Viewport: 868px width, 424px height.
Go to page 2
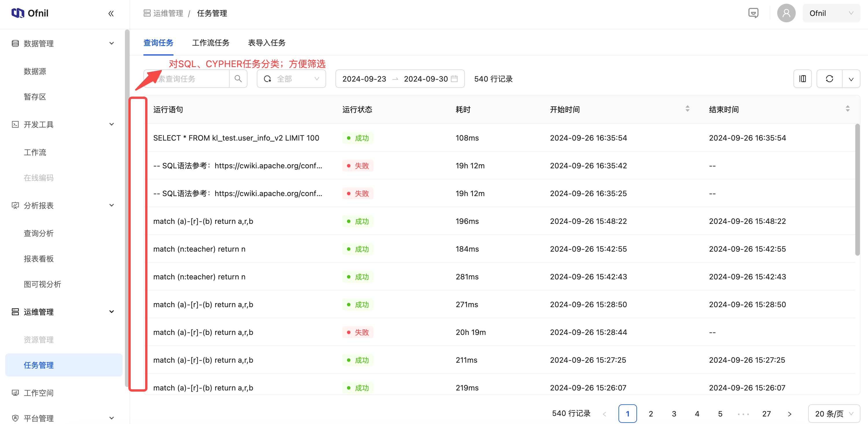pyautogui.click(x=651, y=414)
